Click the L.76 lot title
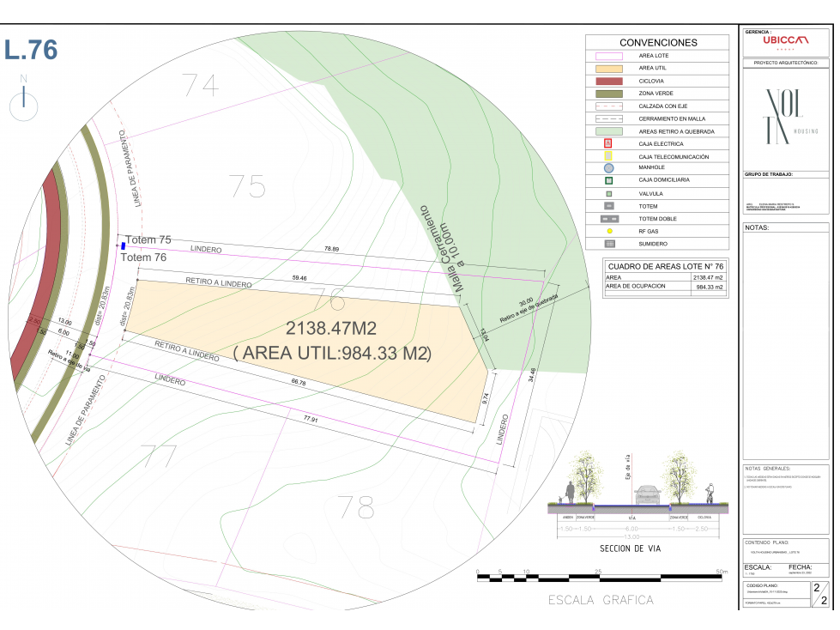Image resolution: width=840 pixels, height=630 pixels. tap(31, 50)
